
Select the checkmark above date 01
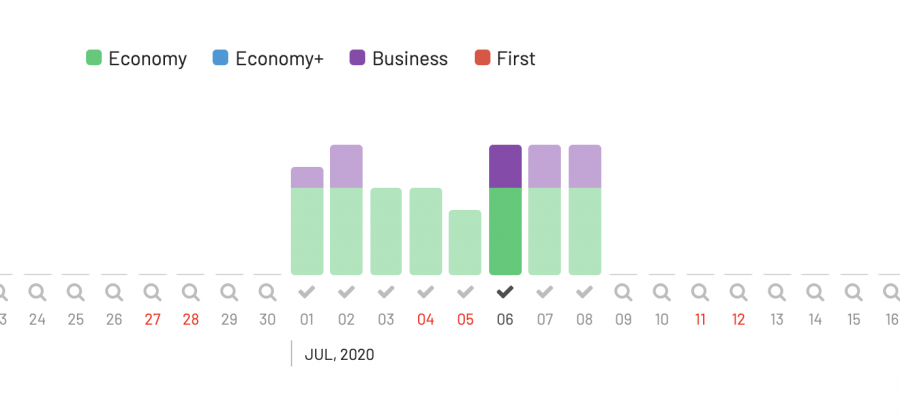click(307, 292)
